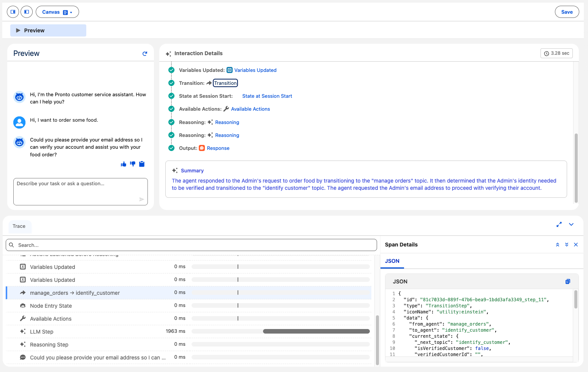Select the LLM Step duration bar
The image size is (588, 372).
coord(316,331)
